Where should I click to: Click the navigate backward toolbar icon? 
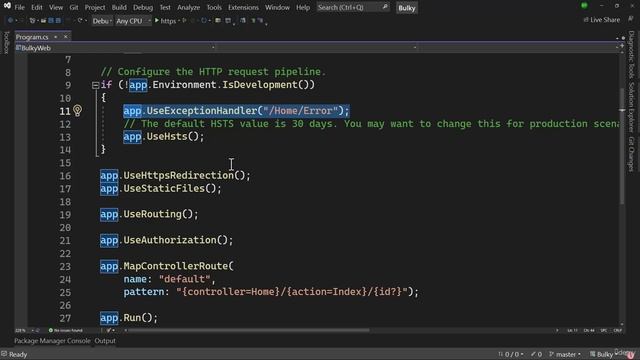click(x=10, y=20)
